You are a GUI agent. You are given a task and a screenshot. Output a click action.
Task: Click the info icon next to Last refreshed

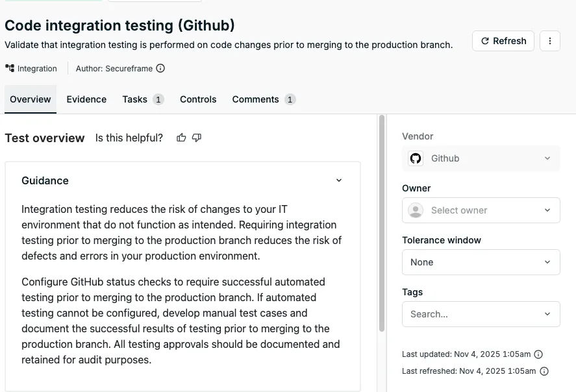pos(543,371)
